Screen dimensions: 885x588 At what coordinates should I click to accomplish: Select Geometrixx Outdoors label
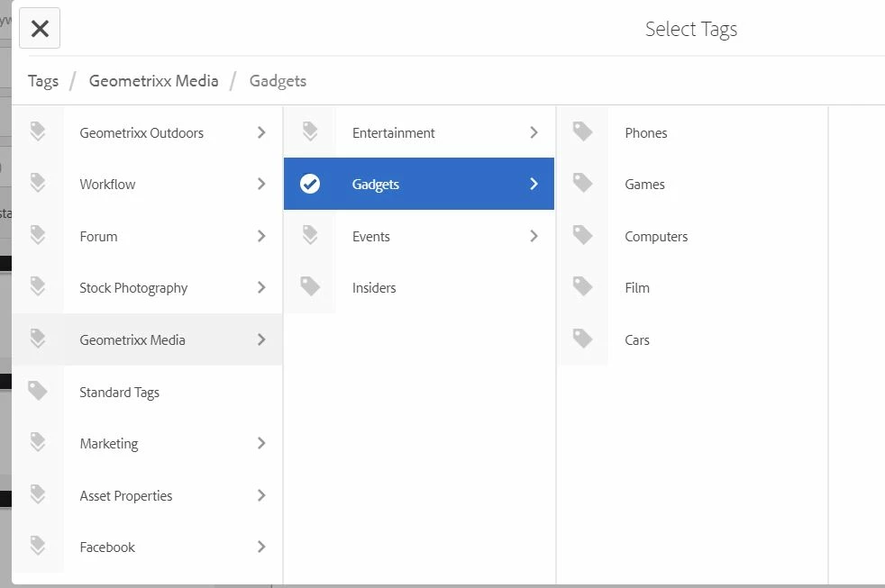(x=141, y=133)
